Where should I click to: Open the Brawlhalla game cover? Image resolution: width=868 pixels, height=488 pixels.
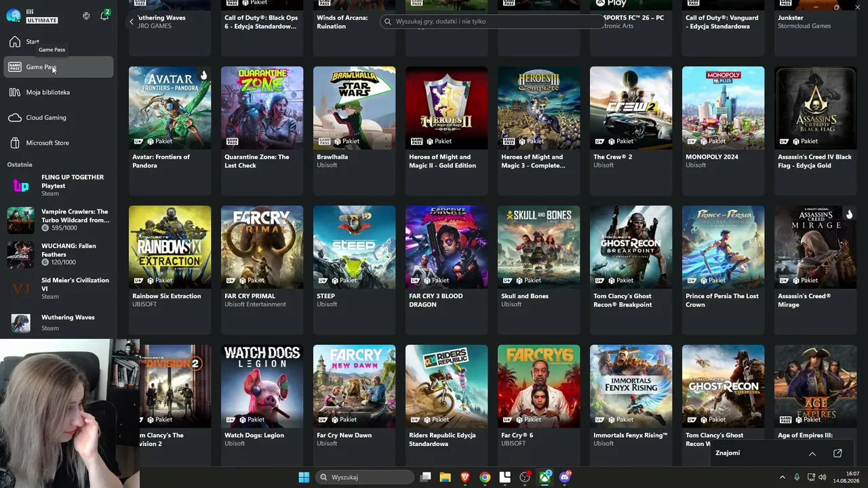[x=354, y=108]
